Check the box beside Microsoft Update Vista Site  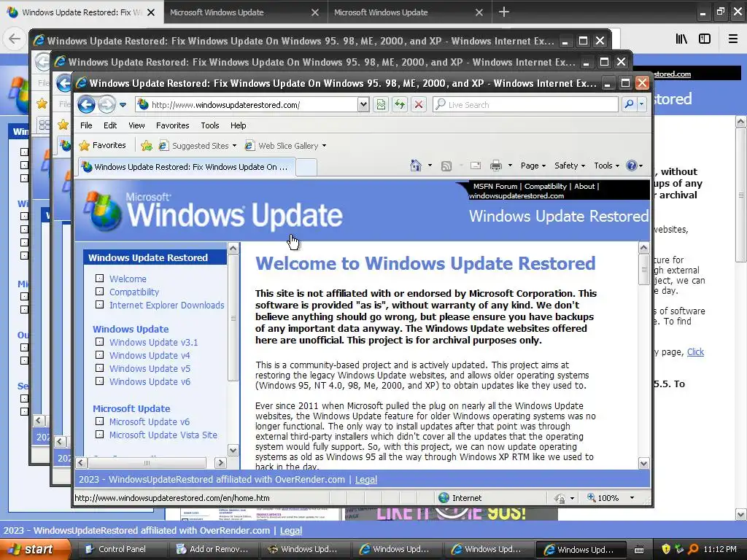tap(99, 435)
